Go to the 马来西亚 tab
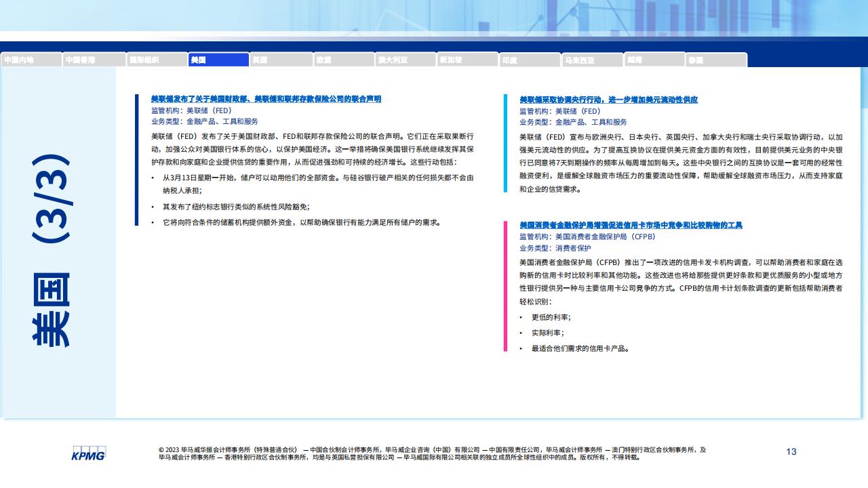Image resolution: width=868 pixels, height=488 pixels. pyautogui.click(x=593, y=60)
